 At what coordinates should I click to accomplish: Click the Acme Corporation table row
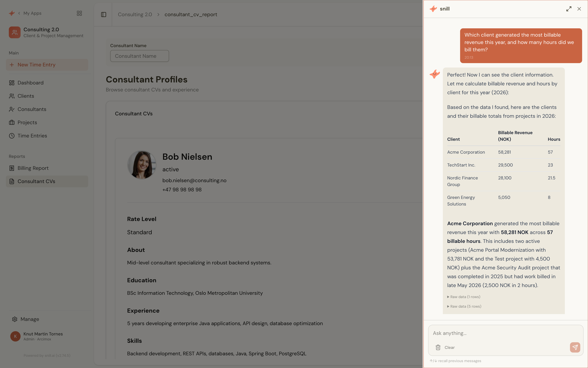pyautogui.click(x=504, y=152)
